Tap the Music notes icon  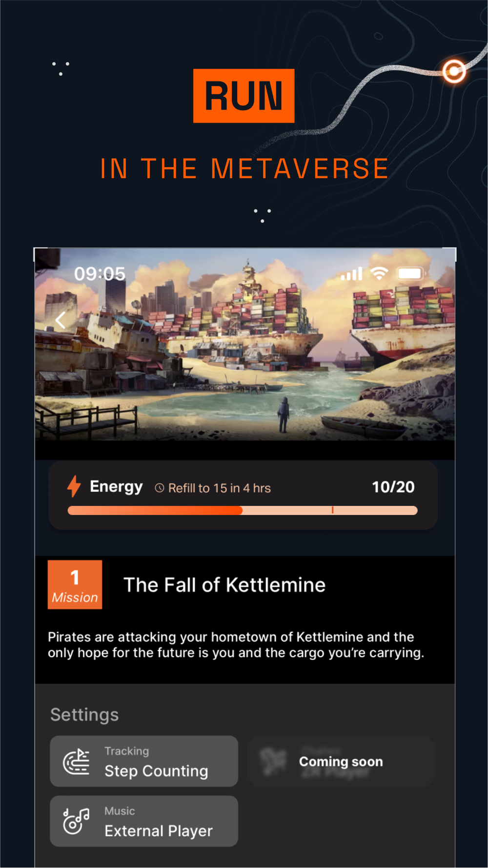pos(76,821)
